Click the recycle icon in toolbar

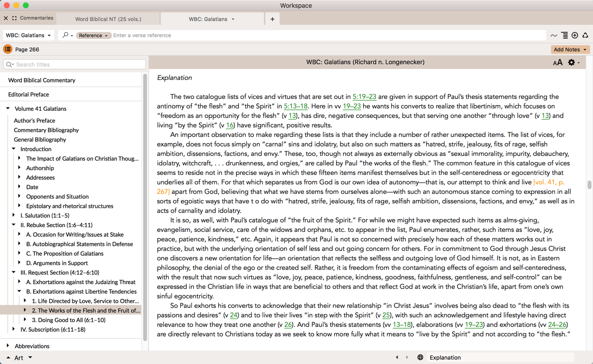[x=585, y=35]
